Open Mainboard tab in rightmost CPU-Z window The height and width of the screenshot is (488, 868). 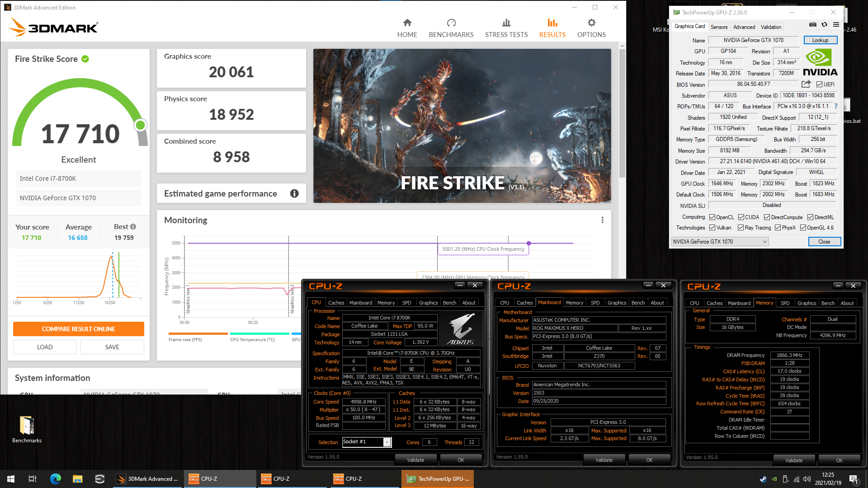pyautogui.click(x=739, y=303)
